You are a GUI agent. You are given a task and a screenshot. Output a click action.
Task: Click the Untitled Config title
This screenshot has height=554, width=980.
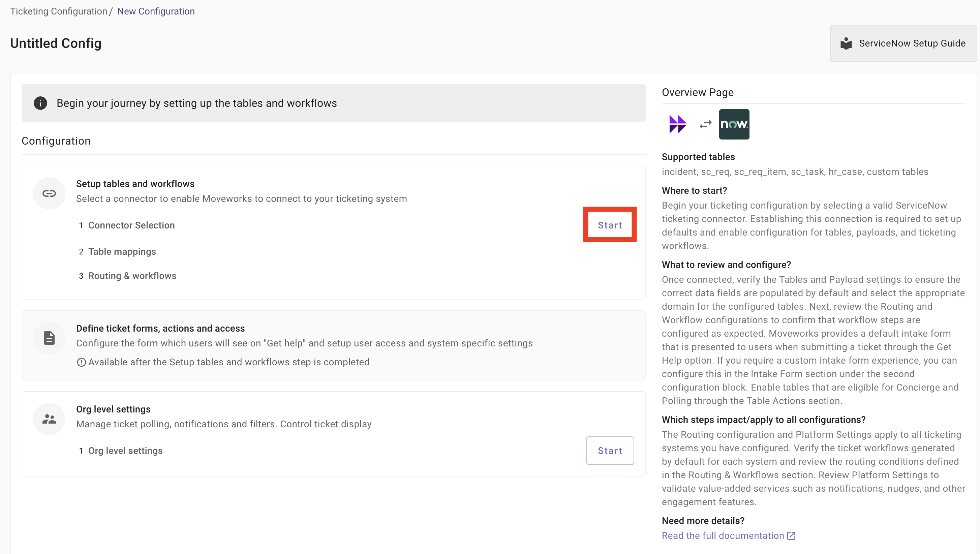(56, 43)
